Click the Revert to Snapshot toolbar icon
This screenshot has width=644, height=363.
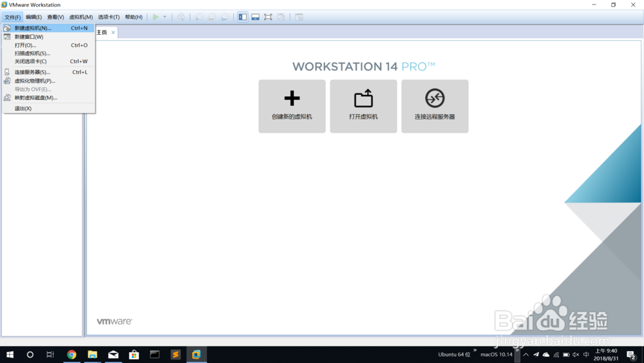click(211, 17)
